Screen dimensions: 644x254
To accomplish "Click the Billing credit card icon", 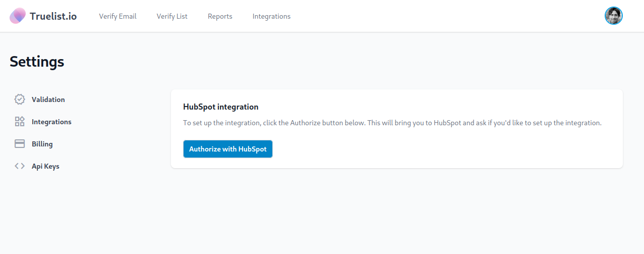I will 20,144.
